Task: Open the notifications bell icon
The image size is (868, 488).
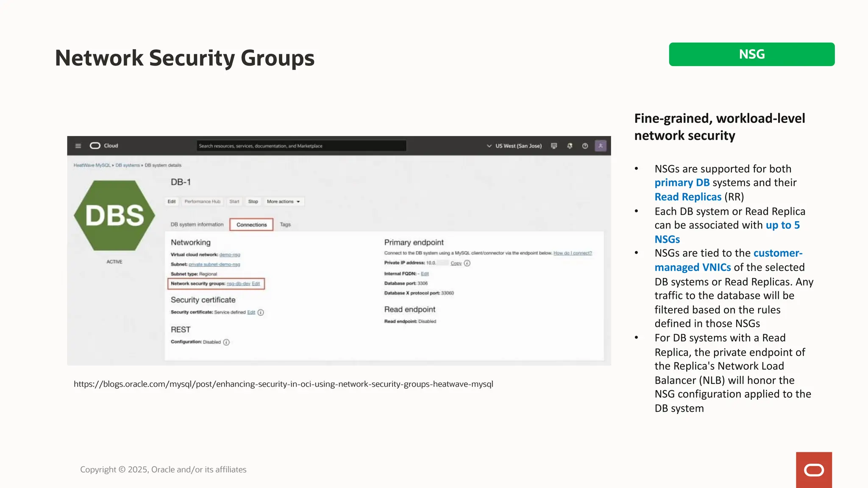Action: click(x=570, y=146)
